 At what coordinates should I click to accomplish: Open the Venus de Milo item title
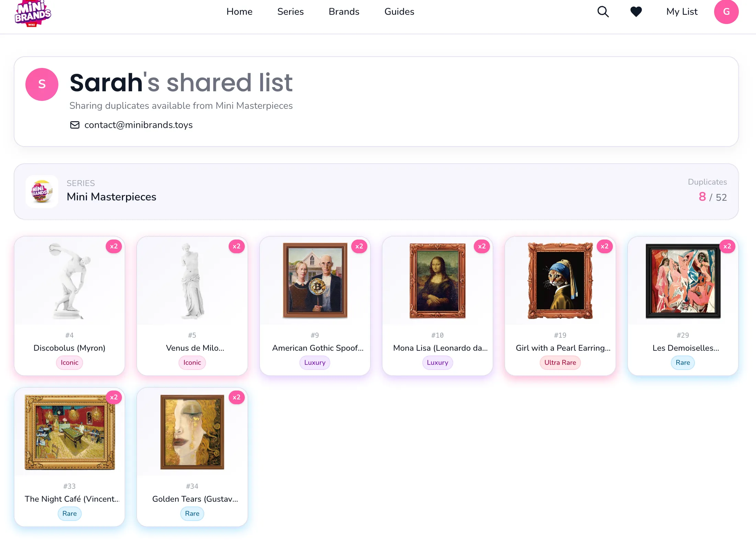click(x=195, y=348)
